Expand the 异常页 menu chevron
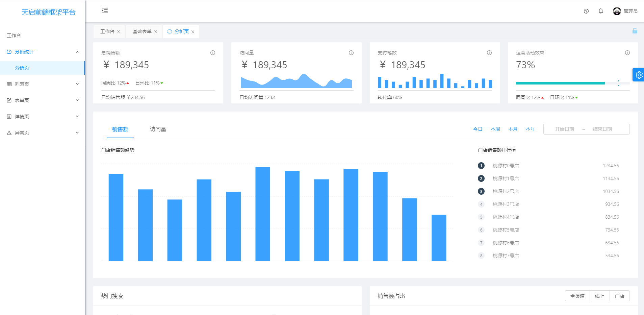This screenshot has width=644, height=315. (x=77, y=133)
